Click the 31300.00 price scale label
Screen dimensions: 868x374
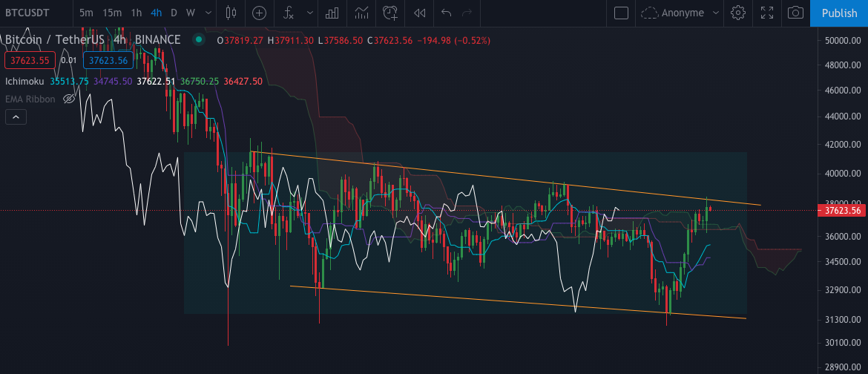[x=842, y=320]
